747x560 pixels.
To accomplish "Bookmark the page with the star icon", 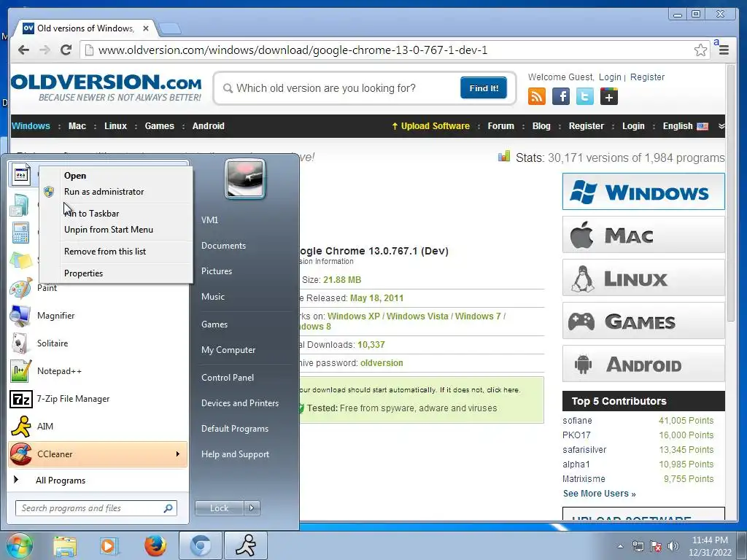I will [700, 50].
